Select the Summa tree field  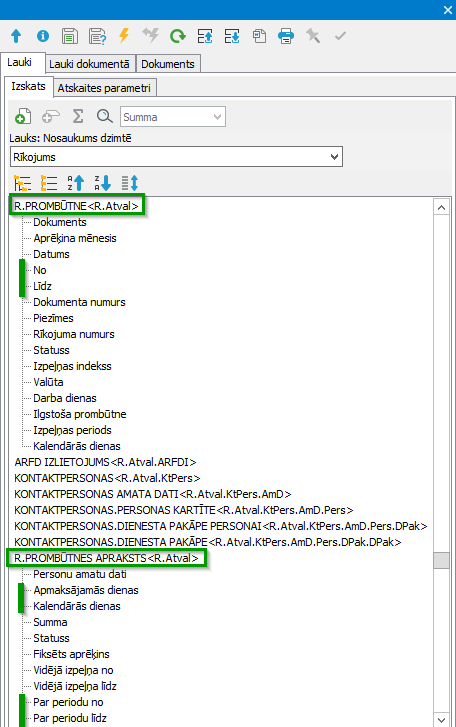[50, 622]
